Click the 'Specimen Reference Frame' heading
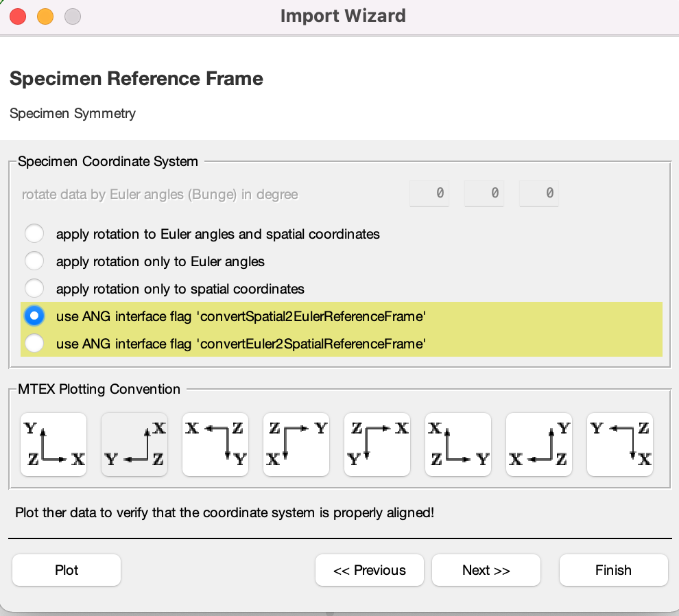679x616 pixels. click(136, 79)
